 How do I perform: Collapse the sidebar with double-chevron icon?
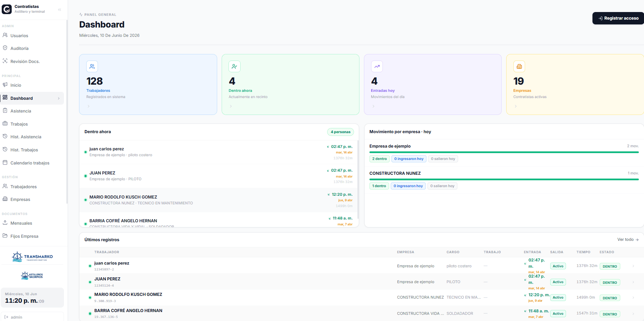point(59,10)
